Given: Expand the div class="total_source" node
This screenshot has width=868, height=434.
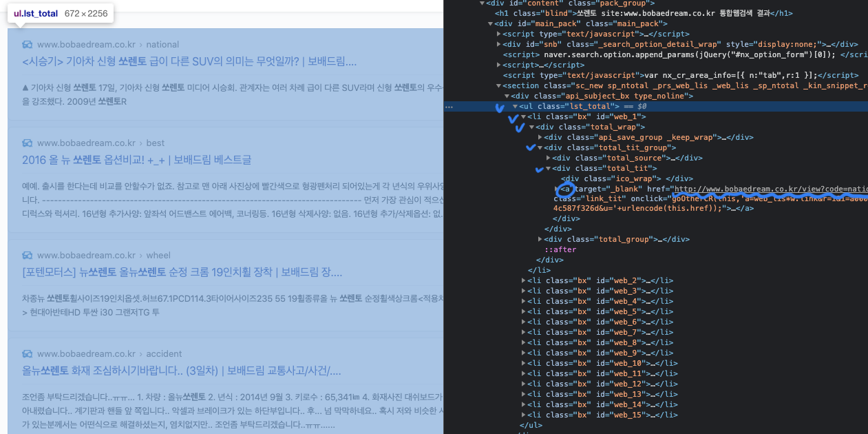Looking at the screenshot, I should click(x=549, y=158).
